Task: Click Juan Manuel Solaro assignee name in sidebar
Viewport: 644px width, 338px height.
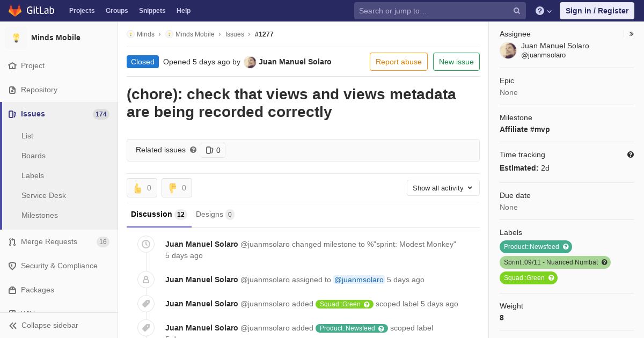Action: 555,46
